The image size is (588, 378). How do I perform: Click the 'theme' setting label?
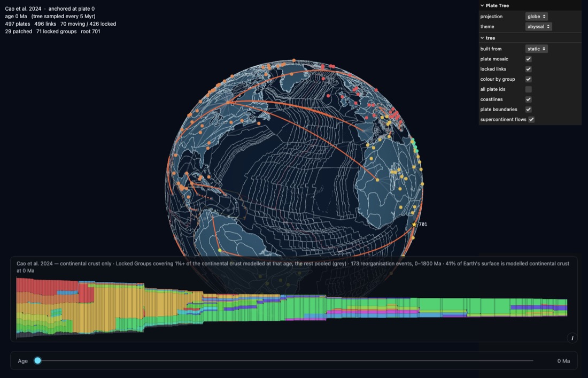[487, 27]
